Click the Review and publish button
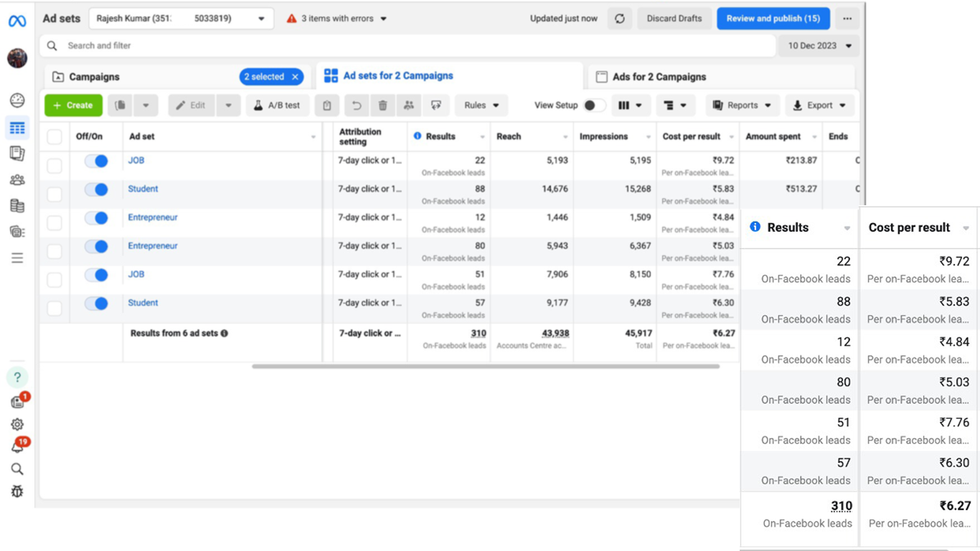This screenshot has height=551, width=980. coord(773,19)
